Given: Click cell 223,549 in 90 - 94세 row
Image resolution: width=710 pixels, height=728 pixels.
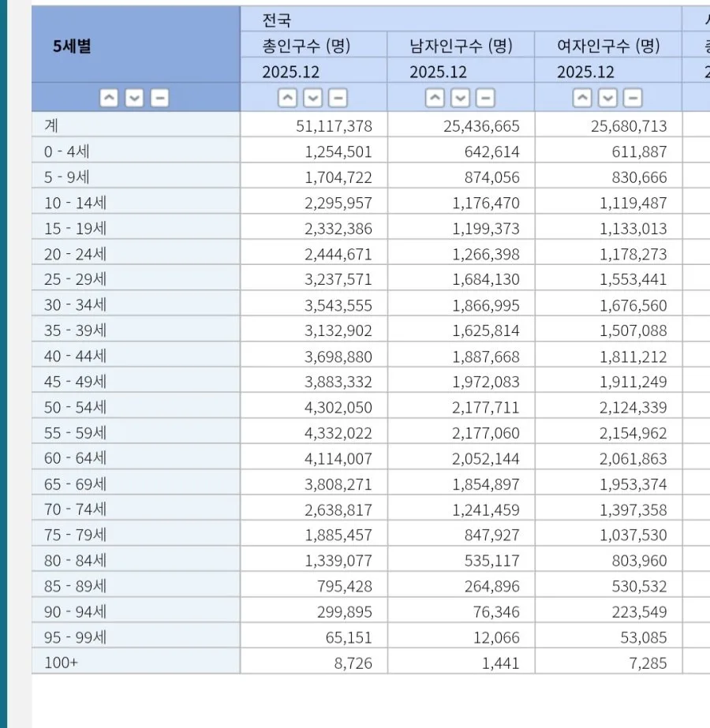Looking at the screenshot, I should pos(608,610).
